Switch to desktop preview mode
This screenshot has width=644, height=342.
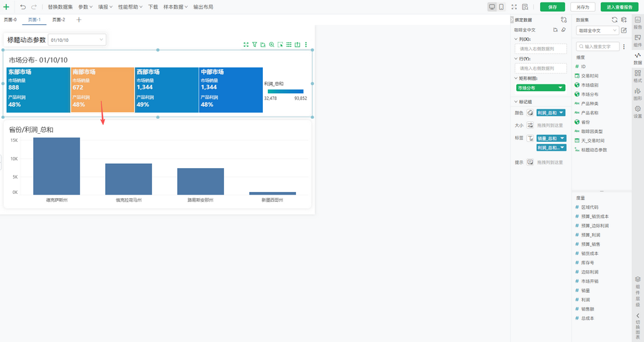pyautogui.click(x=492, y=7)
